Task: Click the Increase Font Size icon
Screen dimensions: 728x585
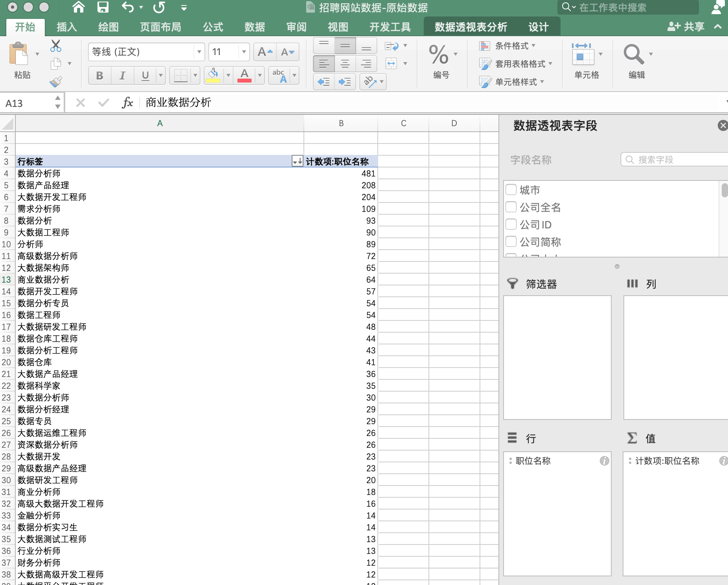Action: pyautogui.click(x=265, y=52)
